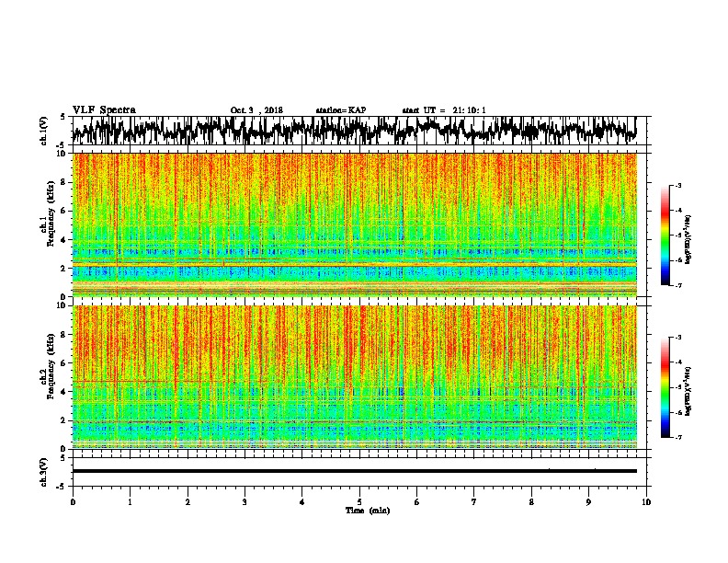Click inside the ch.2 spectrogram plot
Image resolution: width=728 pixels, height=563 pixels.
click(354, 377)
